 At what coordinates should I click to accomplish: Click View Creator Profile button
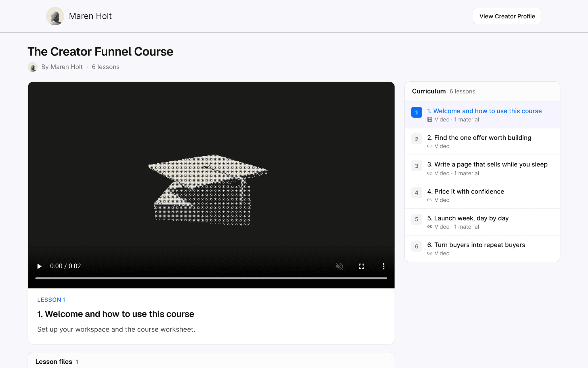click(x=507, y=16)
